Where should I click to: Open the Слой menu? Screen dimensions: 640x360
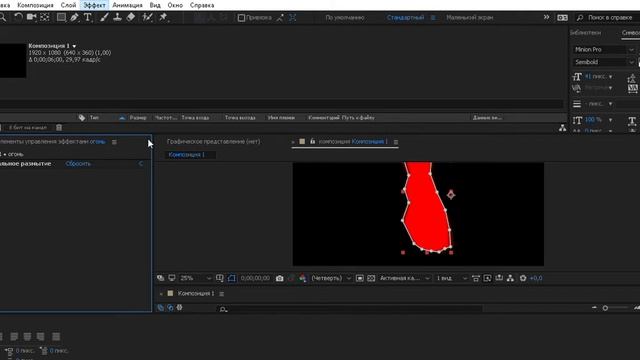pyautogui.click(x=68, y=5)
